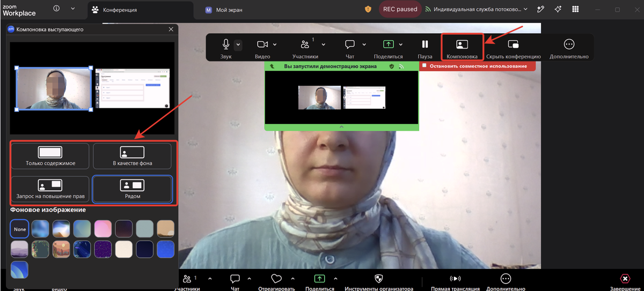
Task: Open bottom bar Дополнительно menu
Action: (x=506, y=278)
